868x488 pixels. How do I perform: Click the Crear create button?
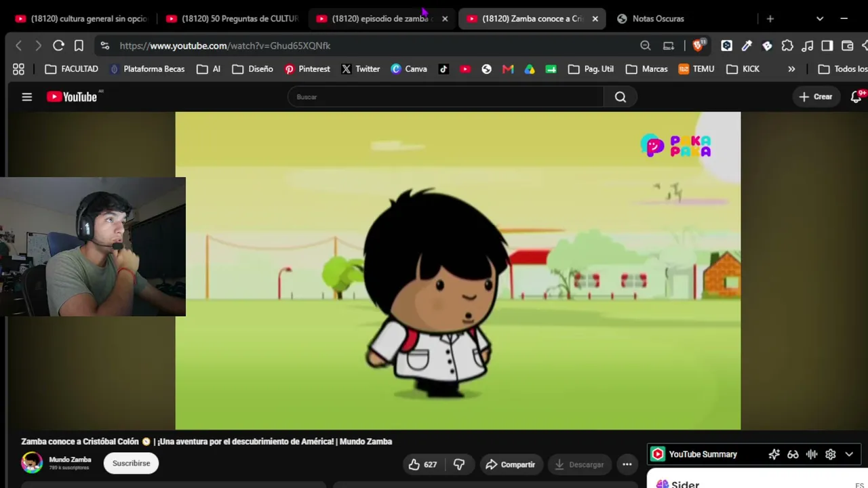point(815,97)
